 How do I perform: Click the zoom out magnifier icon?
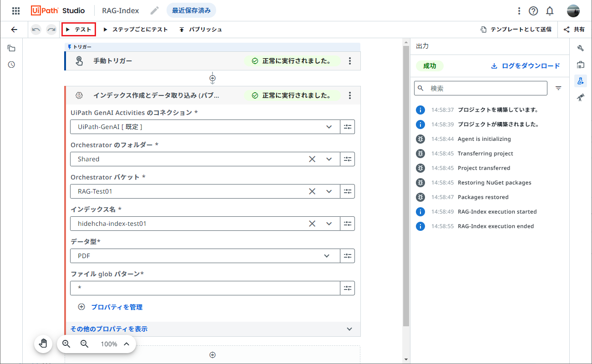[x=84, y=344]
